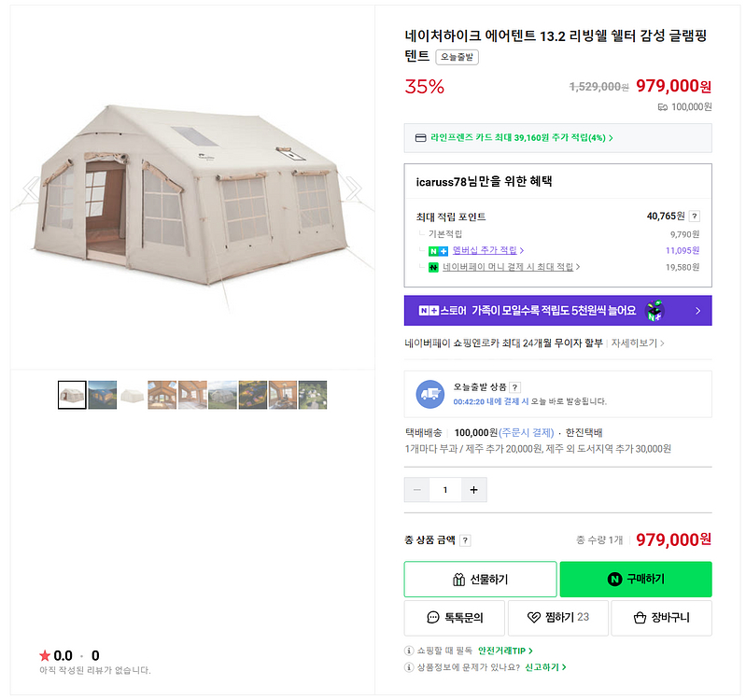Click the 구매하기 (buy now) button
This screenshot has height=700, width=746.
point(636,579)
